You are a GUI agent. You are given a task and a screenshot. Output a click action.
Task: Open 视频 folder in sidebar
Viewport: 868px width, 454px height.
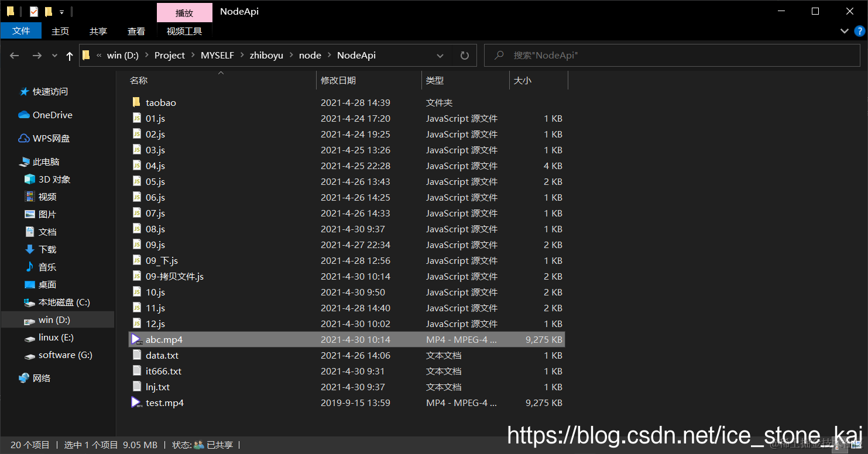[x=40, y=197]
